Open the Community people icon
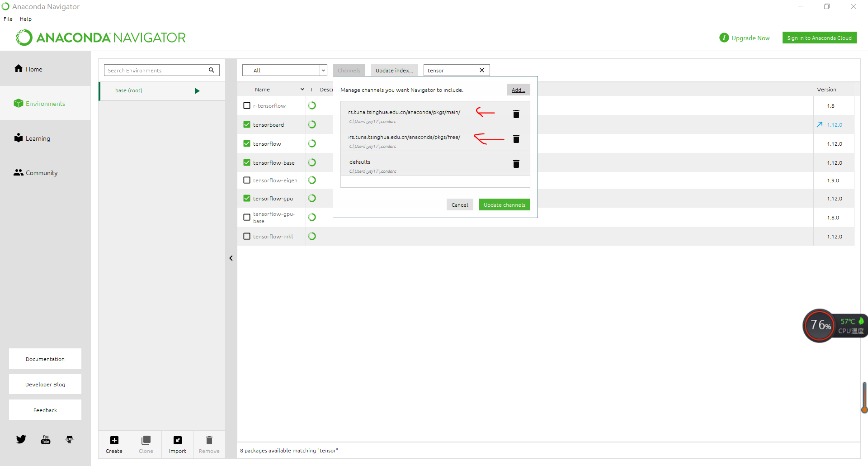The width and height of the screenshot is (868, 466). click(x=19, y=172)
